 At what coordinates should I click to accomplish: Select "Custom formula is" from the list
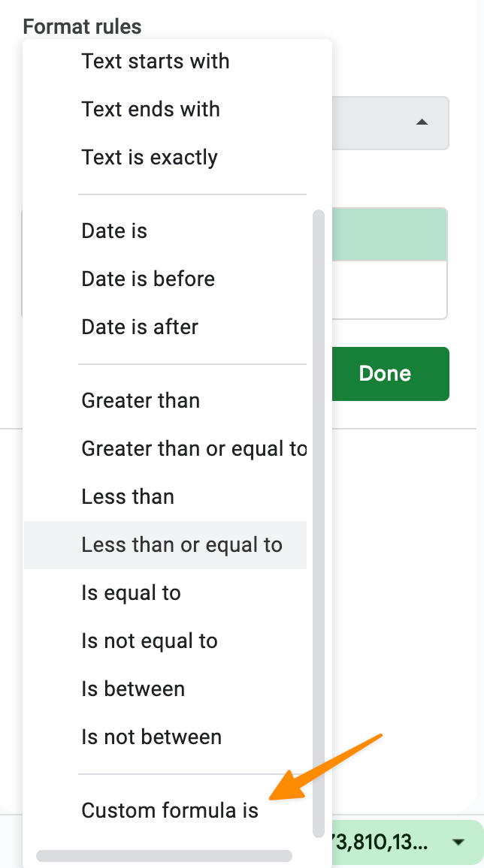pos(170,810)
